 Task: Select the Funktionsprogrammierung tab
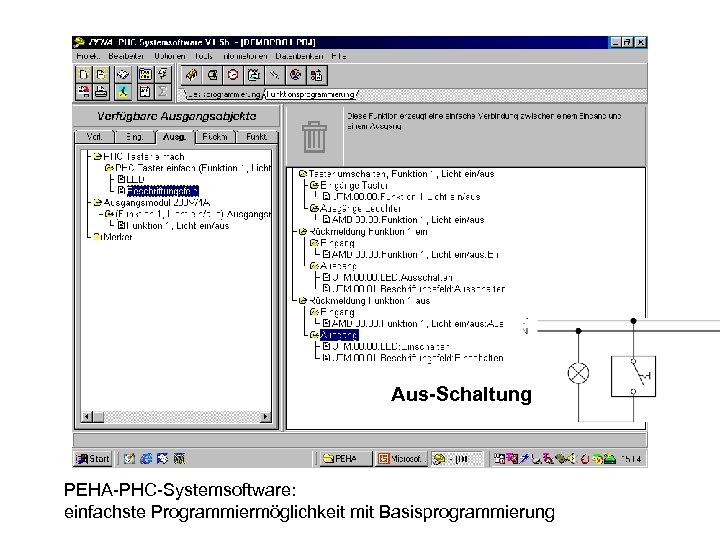pos(311,95)
